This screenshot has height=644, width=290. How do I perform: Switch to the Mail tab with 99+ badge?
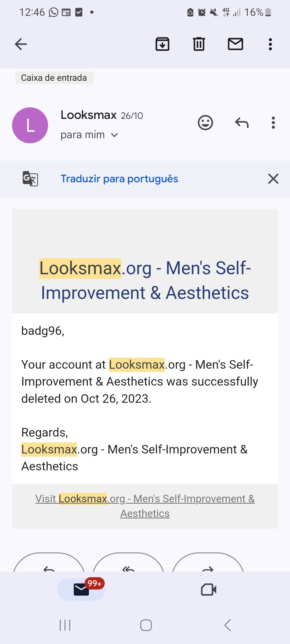pos(81,590)
